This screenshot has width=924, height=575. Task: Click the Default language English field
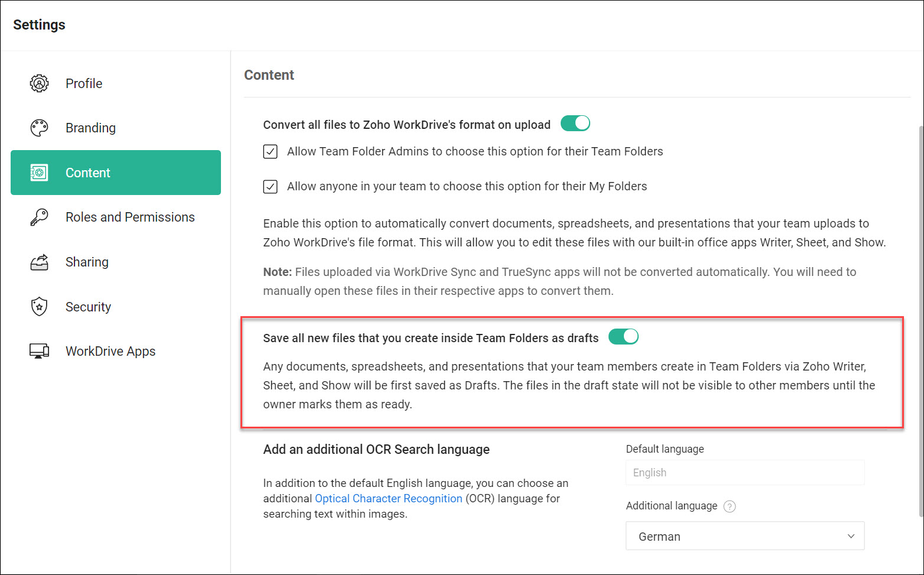tap(744, 473)
